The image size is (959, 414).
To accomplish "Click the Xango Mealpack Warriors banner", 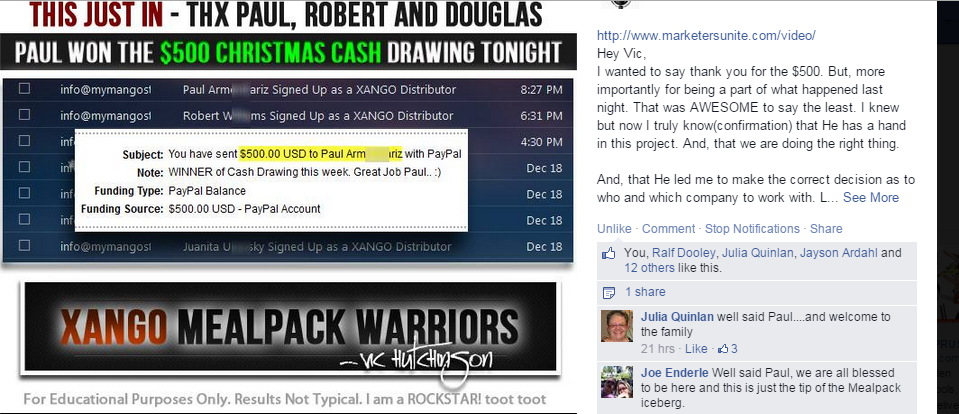I will [x=291, y=327].
